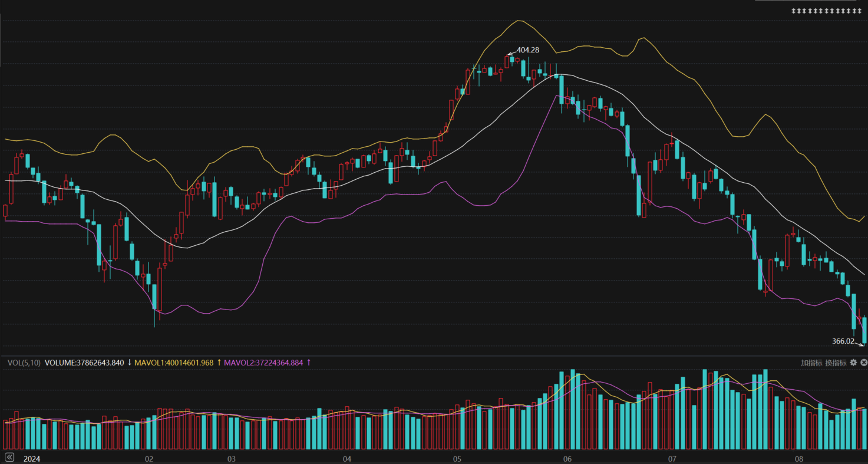Click the 2024 year label on timeline
Image resolution: width=868 pixels, height=464 pixels.
(31, 459)
